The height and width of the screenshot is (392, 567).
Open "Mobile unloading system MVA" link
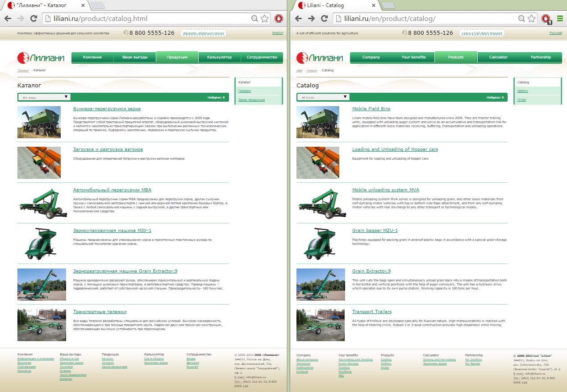coord(386,190)
